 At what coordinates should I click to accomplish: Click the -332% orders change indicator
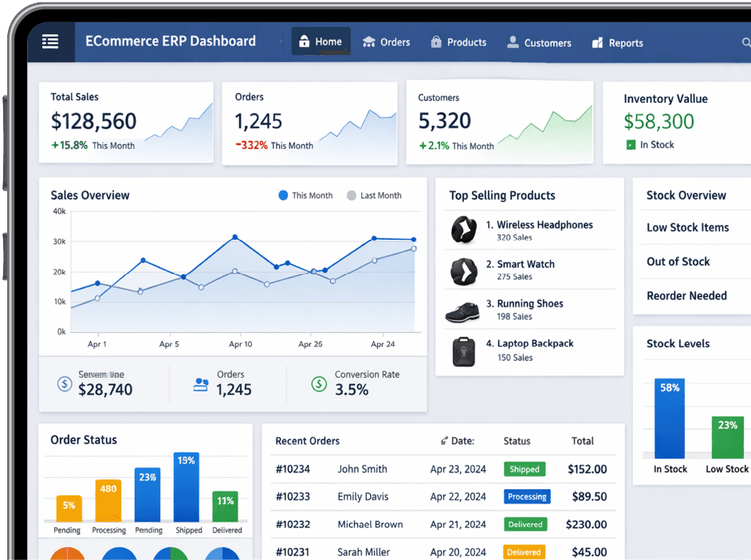point(251,145)
